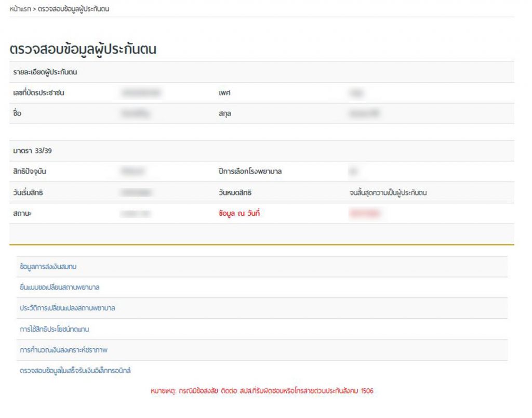Open การคำนวณเงินสงเคราะห์ชราภาพ link

coord(63,350)
